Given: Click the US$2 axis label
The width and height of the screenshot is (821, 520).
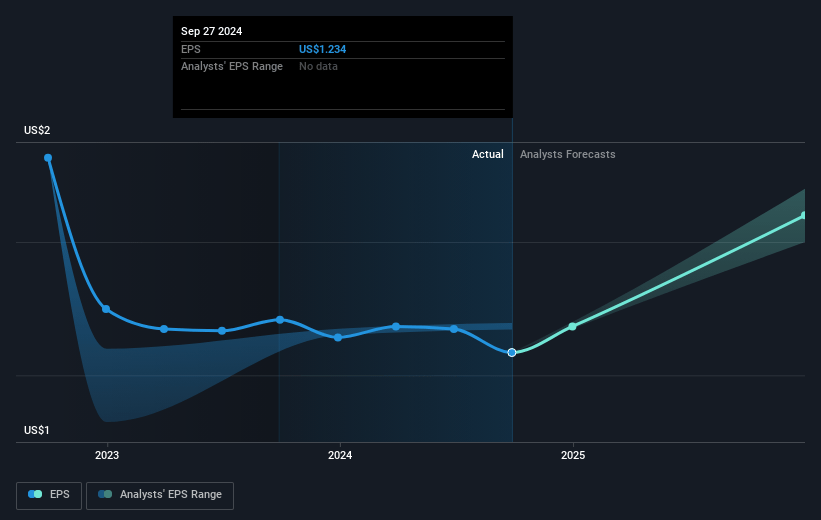Looking at the screenshot, I should tap(37, 130).
